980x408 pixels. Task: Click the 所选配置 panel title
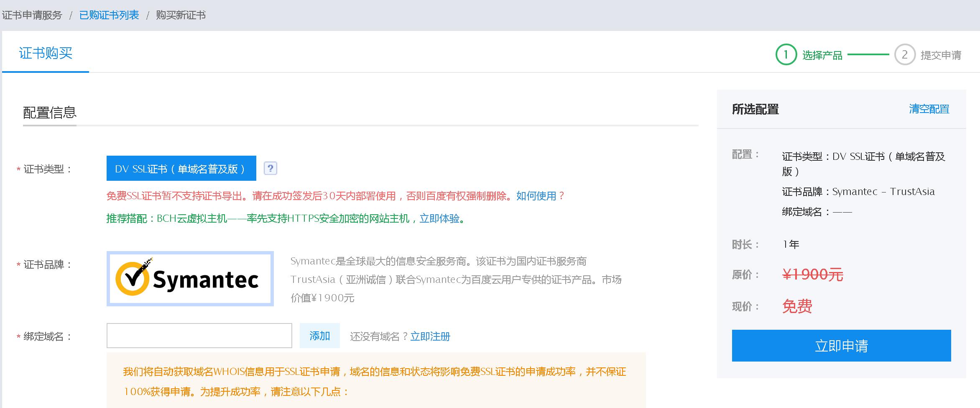(x=755, y=109)
